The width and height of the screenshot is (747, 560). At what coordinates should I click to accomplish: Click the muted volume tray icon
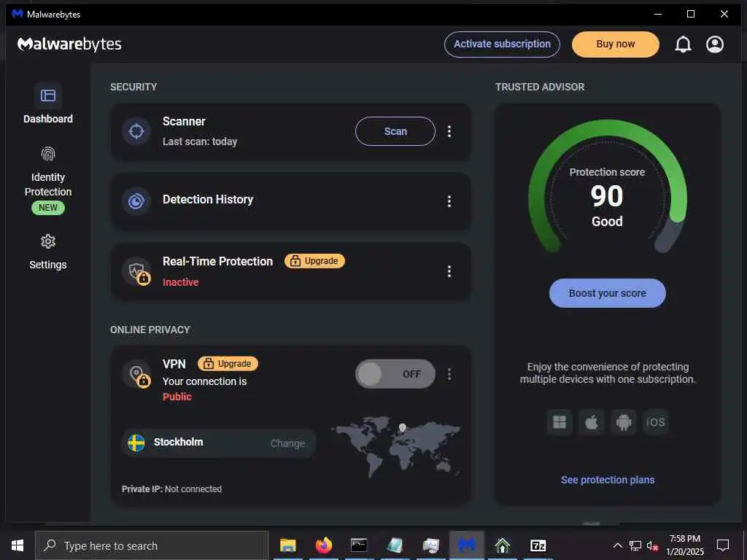(652, 545)
